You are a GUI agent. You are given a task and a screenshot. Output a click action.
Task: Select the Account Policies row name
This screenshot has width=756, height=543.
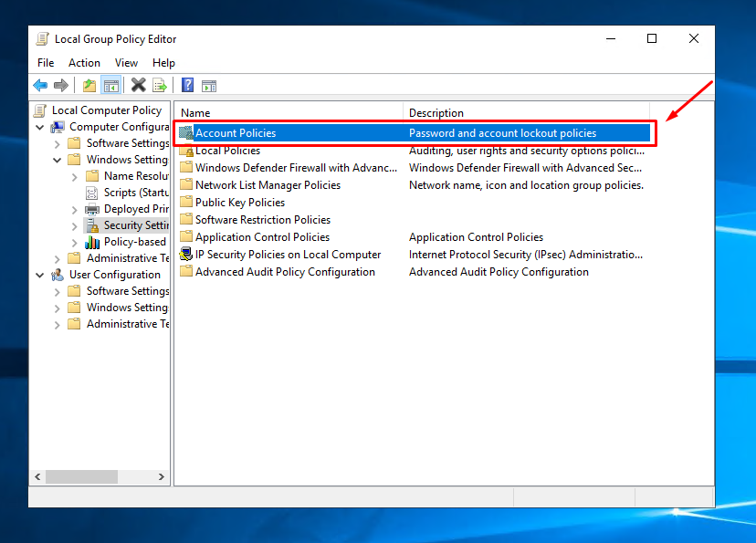pos(236,133)
